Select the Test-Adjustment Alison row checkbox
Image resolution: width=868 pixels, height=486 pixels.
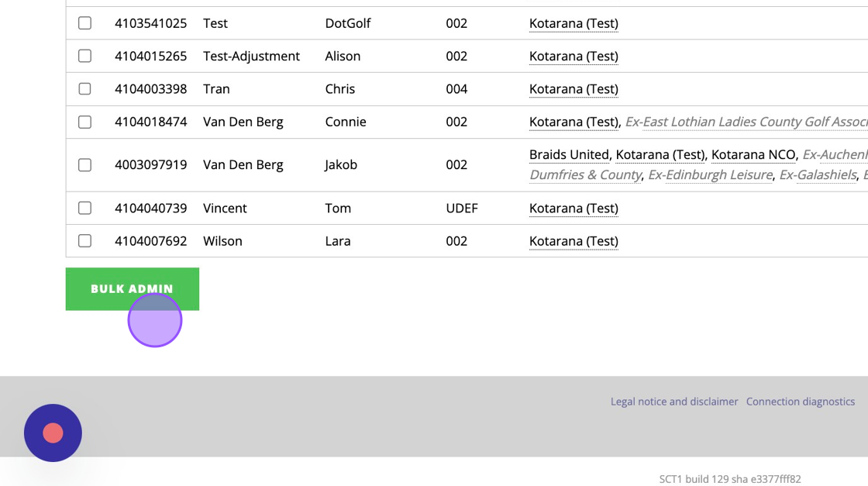tap(84, 56)
